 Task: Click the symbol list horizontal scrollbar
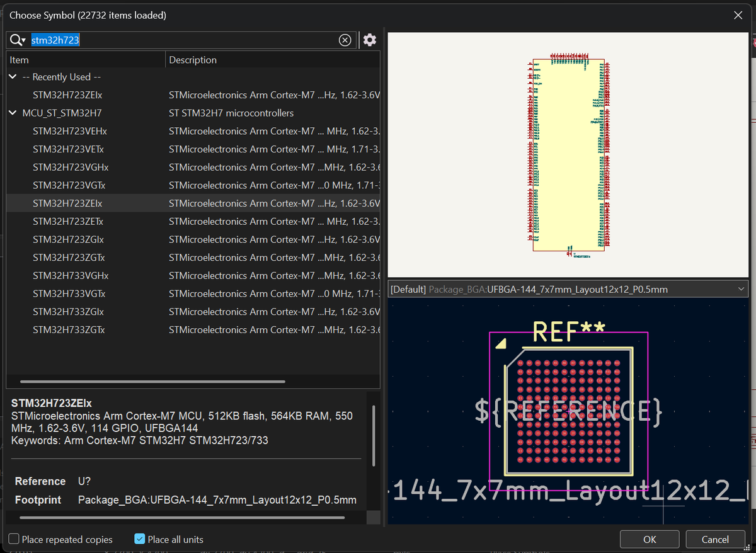pos(152,382)
